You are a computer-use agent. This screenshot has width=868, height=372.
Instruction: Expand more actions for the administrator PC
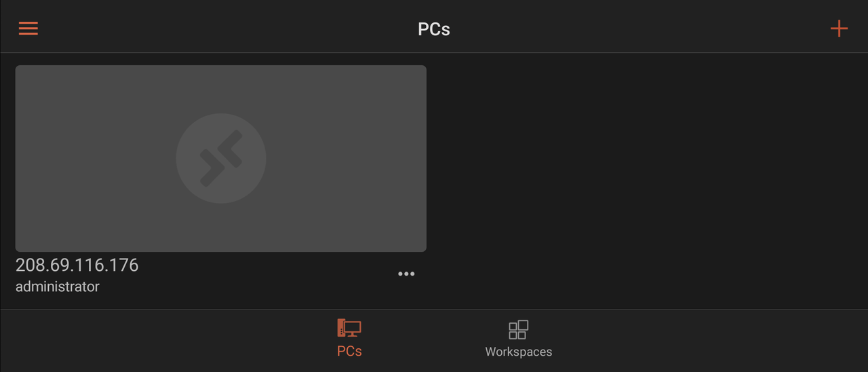pyautogui.click(x=406, y=274)
